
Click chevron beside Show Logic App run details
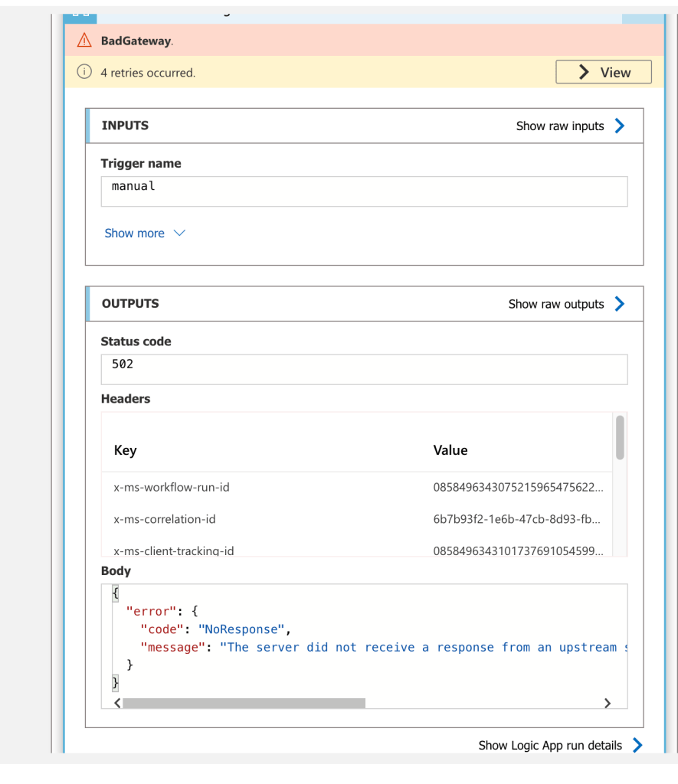637,745
